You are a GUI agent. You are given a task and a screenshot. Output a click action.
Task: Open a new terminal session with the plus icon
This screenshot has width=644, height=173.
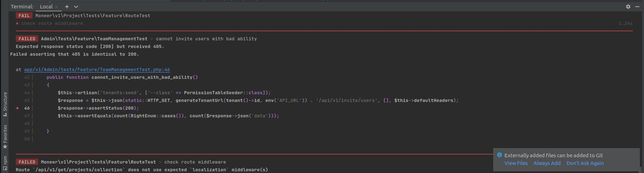point(67,7)
